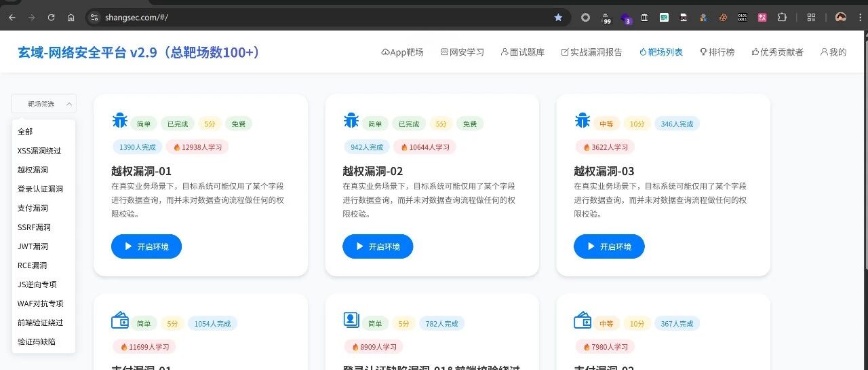Go back to the previous page
Screen dimensions: 868x370
coord(12,17)
